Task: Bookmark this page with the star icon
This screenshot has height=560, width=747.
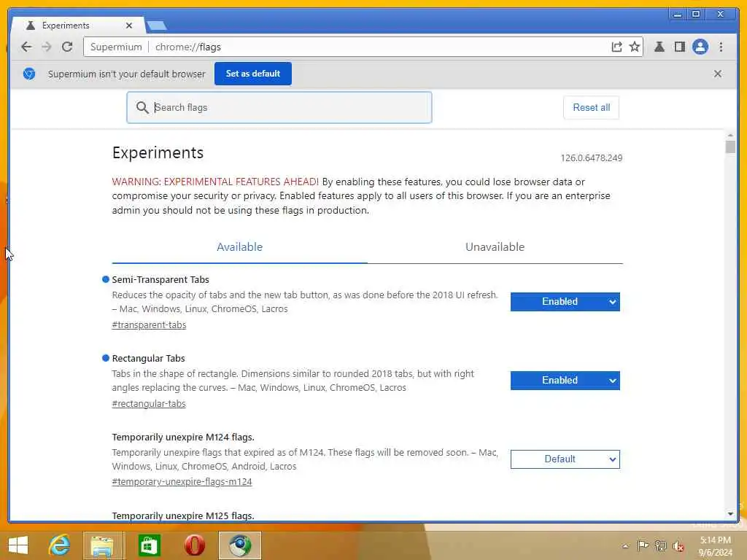Action: [634, 47]
